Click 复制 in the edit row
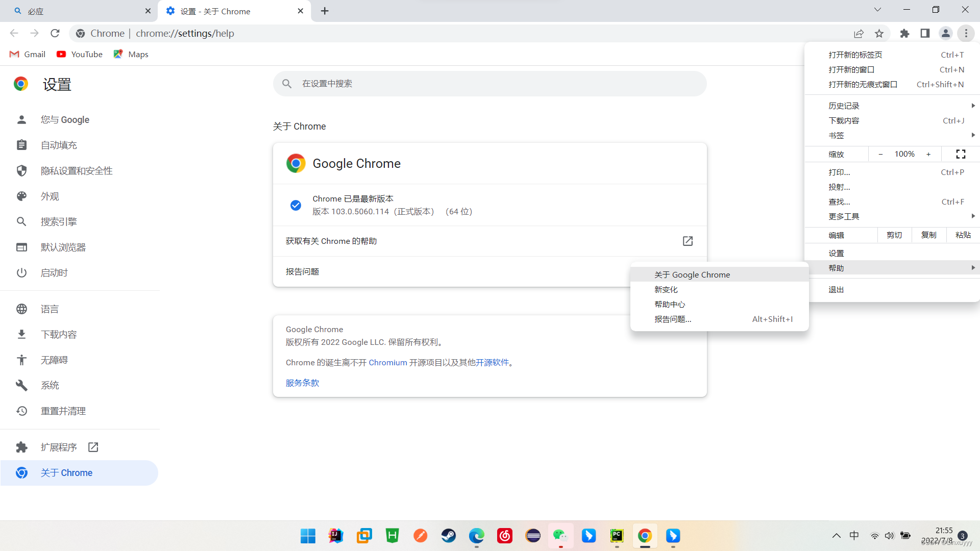 929,235
